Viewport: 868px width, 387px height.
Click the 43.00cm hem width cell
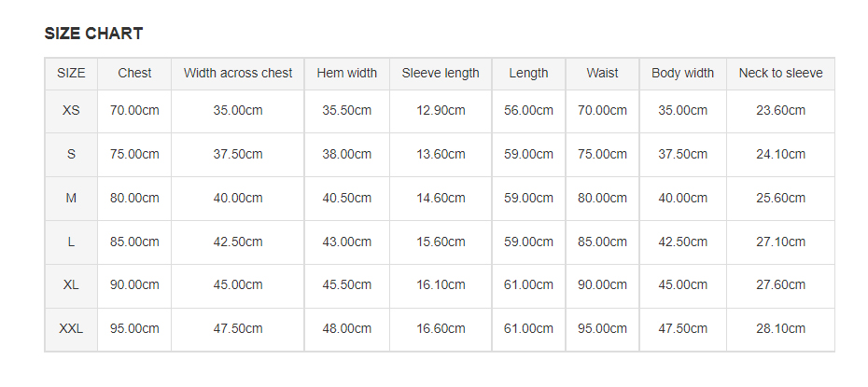tap(347, 242)
